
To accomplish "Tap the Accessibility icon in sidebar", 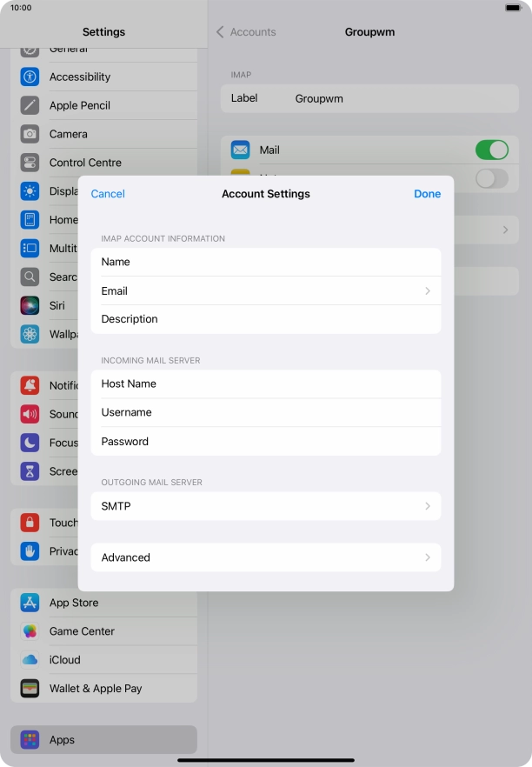I will [x=30, y=77].
